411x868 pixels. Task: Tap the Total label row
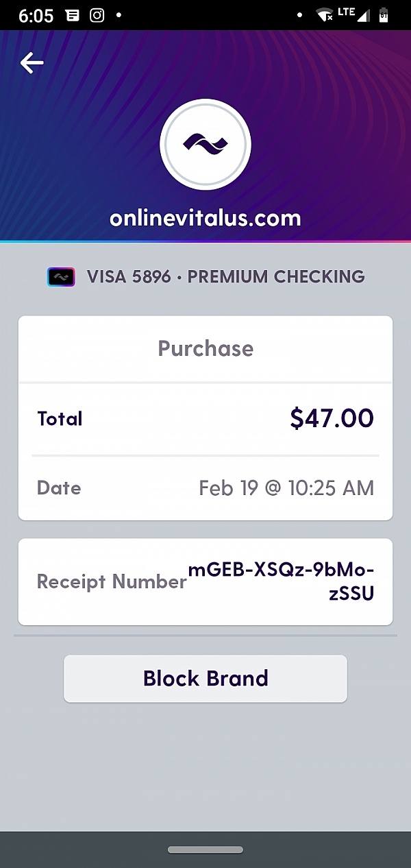point(60,419)
